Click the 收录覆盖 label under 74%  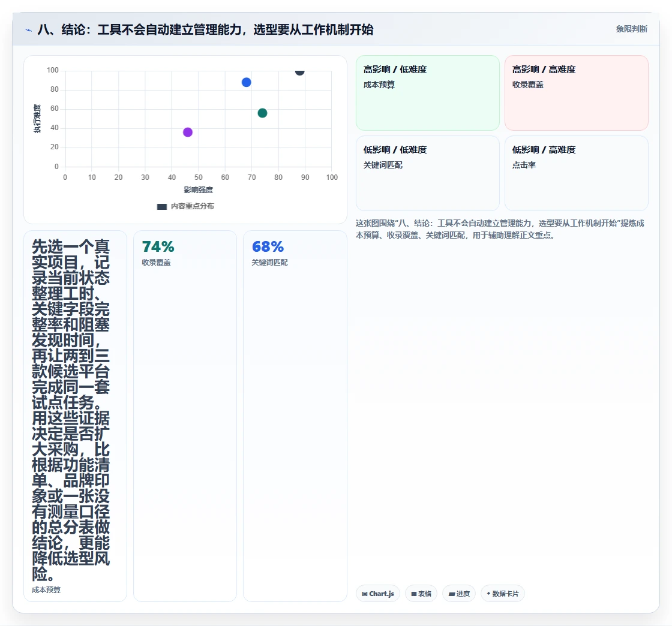pyautogui.click(x=157, y=263)
